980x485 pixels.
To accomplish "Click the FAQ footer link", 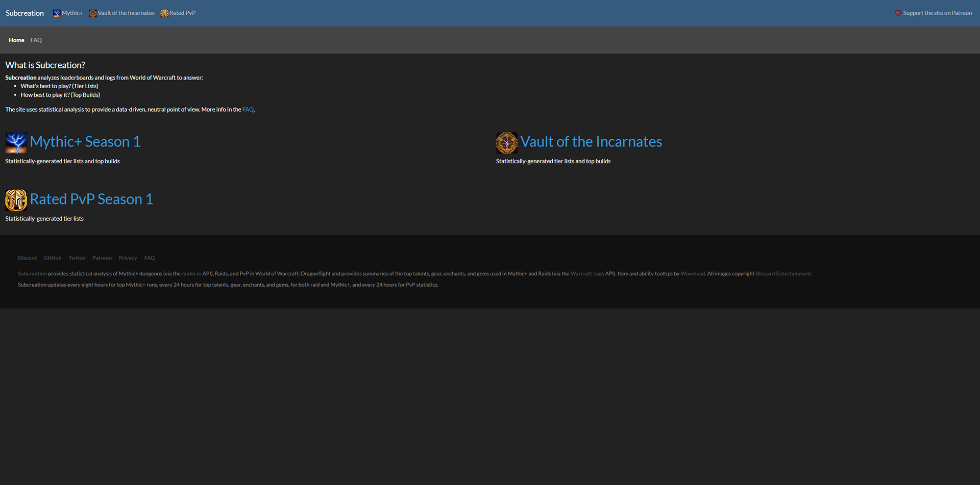I will [150, 258].
